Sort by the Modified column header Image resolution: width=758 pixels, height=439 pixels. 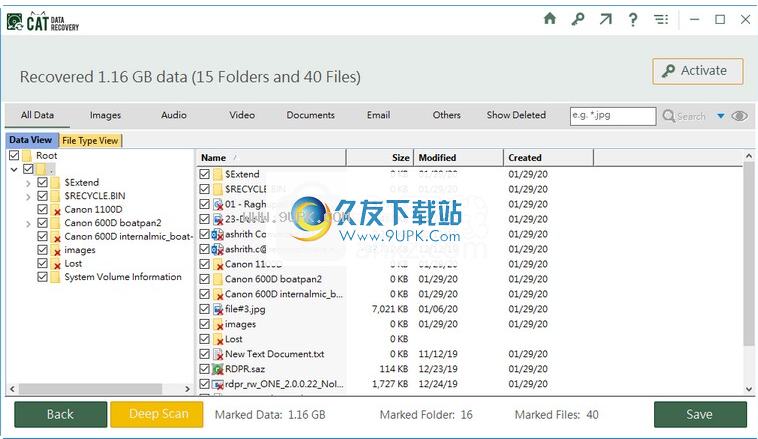tap(458, 158)
